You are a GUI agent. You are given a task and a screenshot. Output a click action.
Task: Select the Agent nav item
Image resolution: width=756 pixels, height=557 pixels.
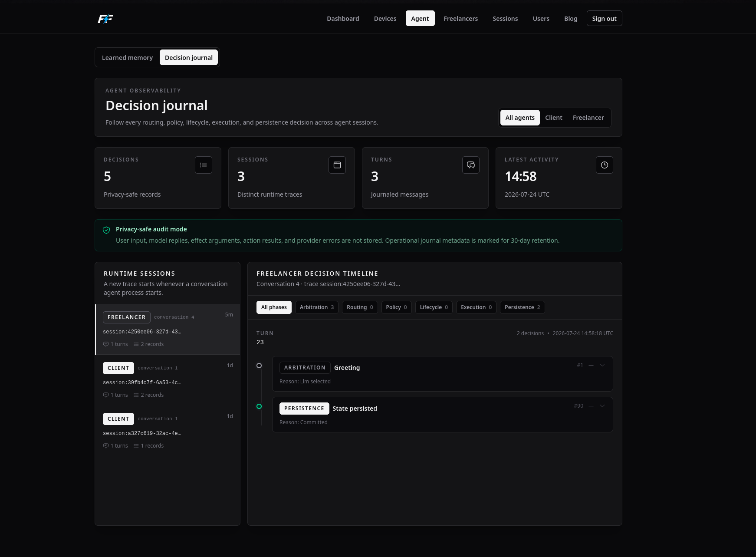point(420,19)
